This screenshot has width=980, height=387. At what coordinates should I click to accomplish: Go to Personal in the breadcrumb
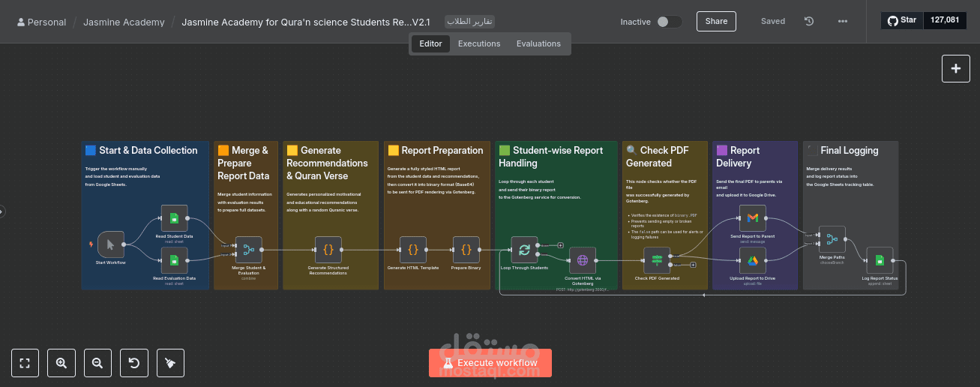pyautogui.click(x=41, y=22)
